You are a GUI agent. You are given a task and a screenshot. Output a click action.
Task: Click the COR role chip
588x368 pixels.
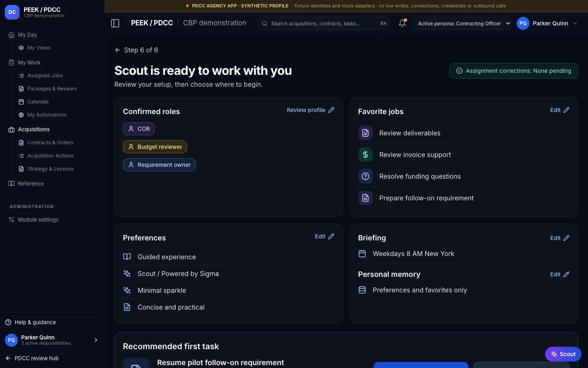(139, 129)
